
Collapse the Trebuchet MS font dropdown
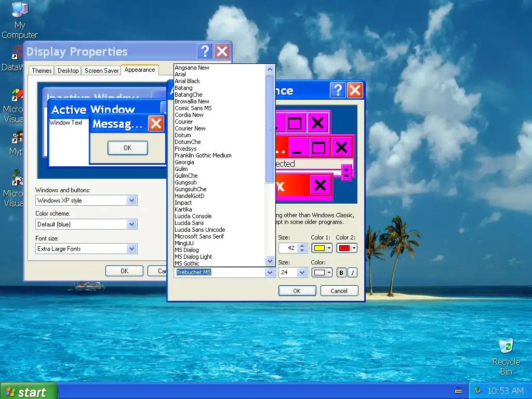270,272
